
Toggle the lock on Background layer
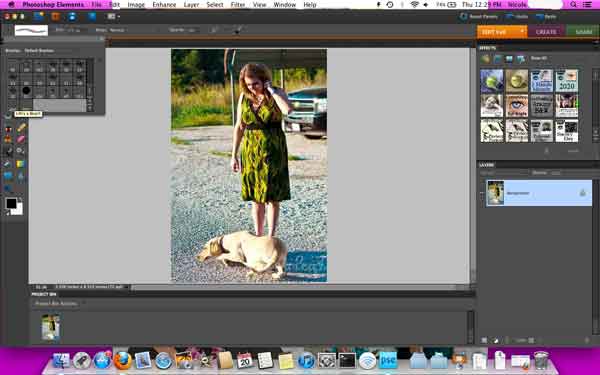click(x=582, y=193)
